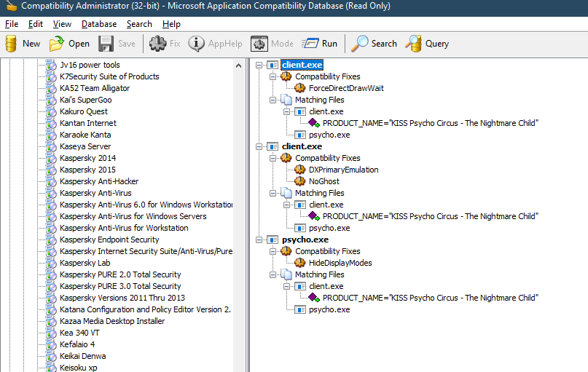
Task: Click Kaspersky 2014 application icon
Action: [51, 158]
